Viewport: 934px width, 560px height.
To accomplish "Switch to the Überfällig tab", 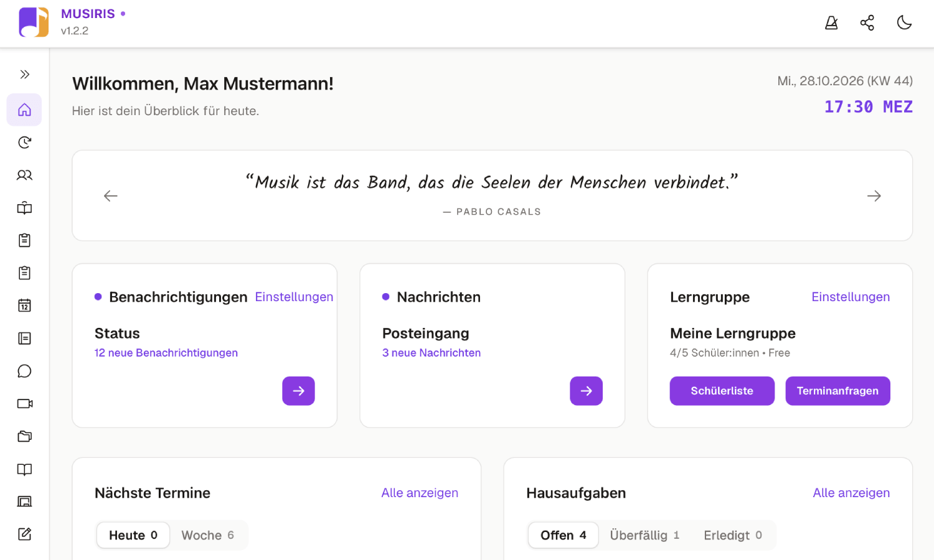I will 644,535.
